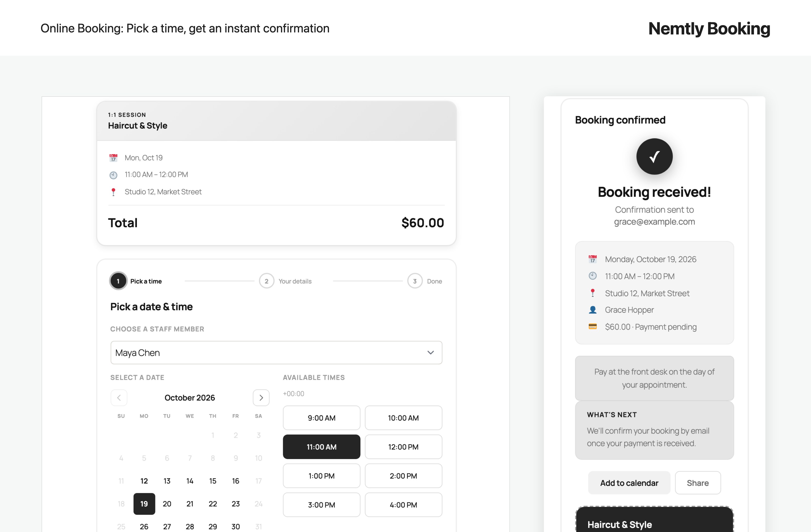Click the Pay at the front desk notice
Viewport: 811px width, 532px height.
click(654, 378)
